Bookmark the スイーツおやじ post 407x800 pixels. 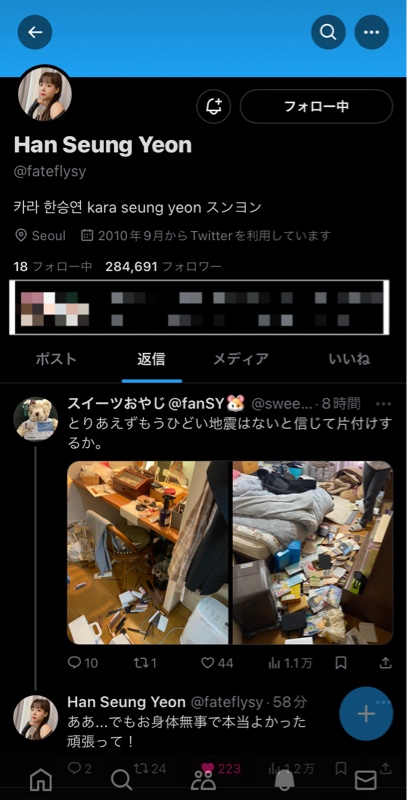click(341, 663)
